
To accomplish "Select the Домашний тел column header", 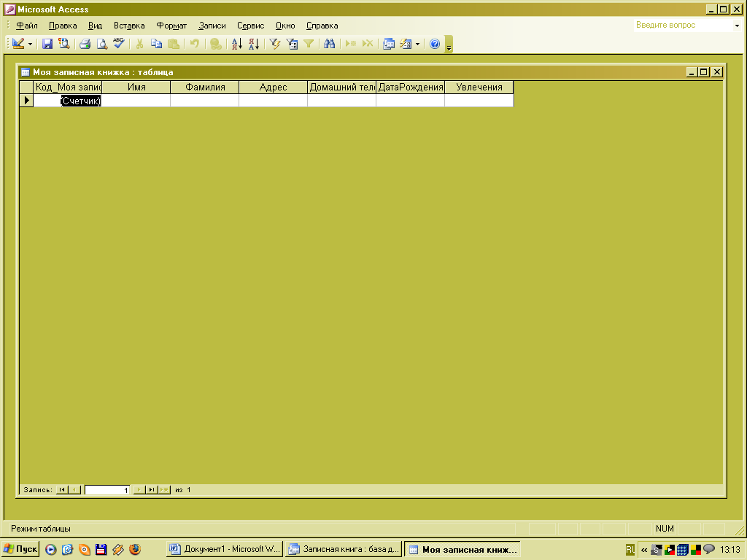I will (342, 87).
